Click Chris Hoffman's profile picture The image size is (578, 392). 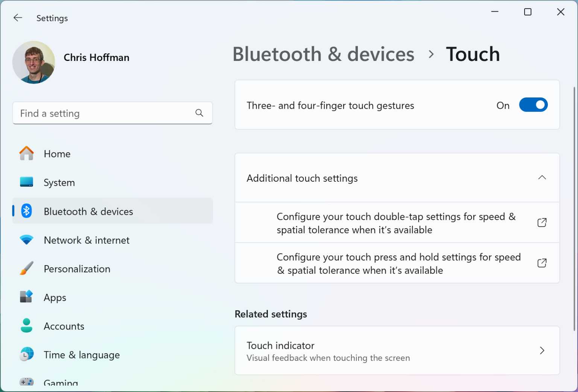(34, 62)
